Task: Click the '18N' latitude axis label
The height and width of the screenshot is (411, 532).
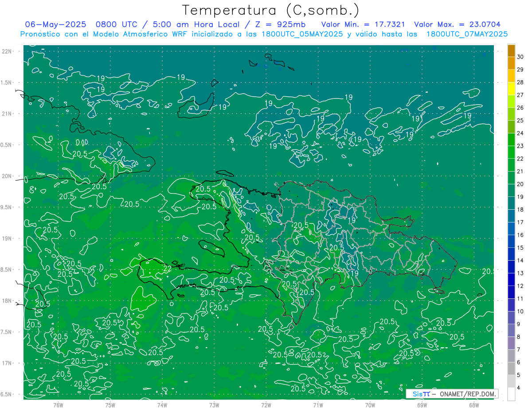Action: pos(6,301)
